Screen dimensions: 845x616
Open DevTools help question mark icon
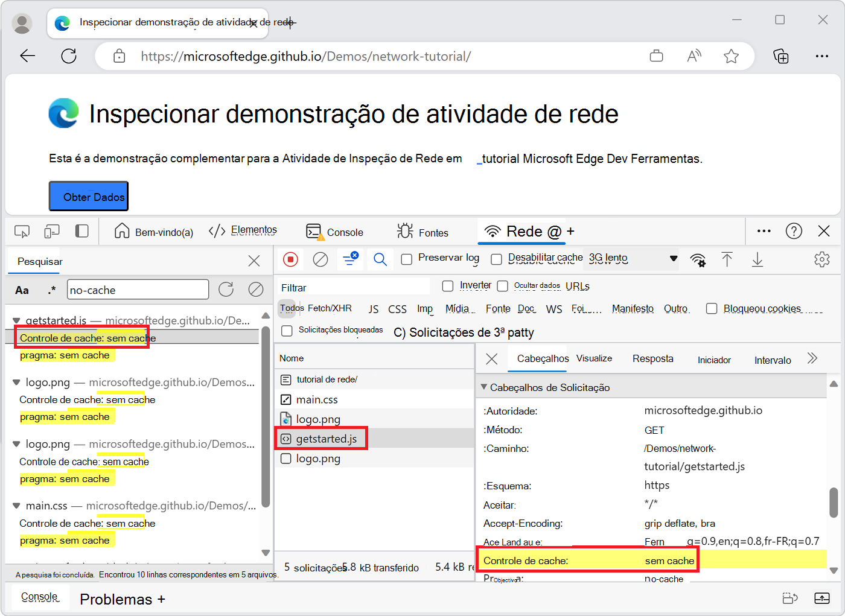tap(794, 231)
